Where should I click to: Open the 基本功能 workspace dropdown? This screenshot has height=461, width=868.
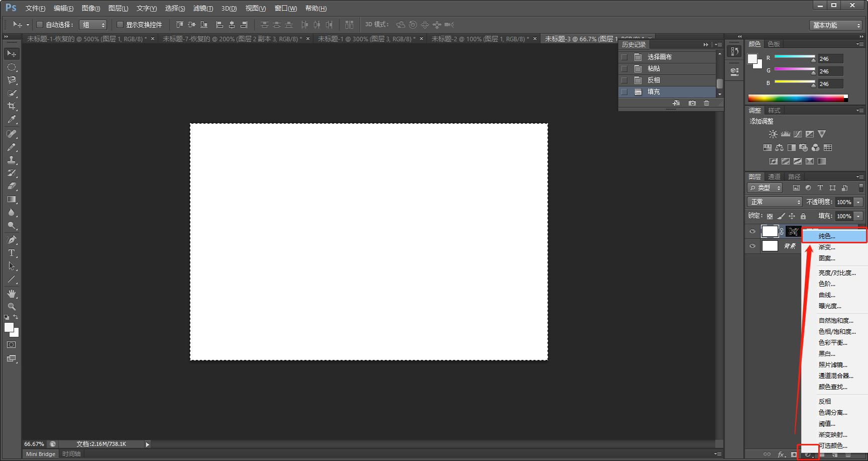pos(836,25)
